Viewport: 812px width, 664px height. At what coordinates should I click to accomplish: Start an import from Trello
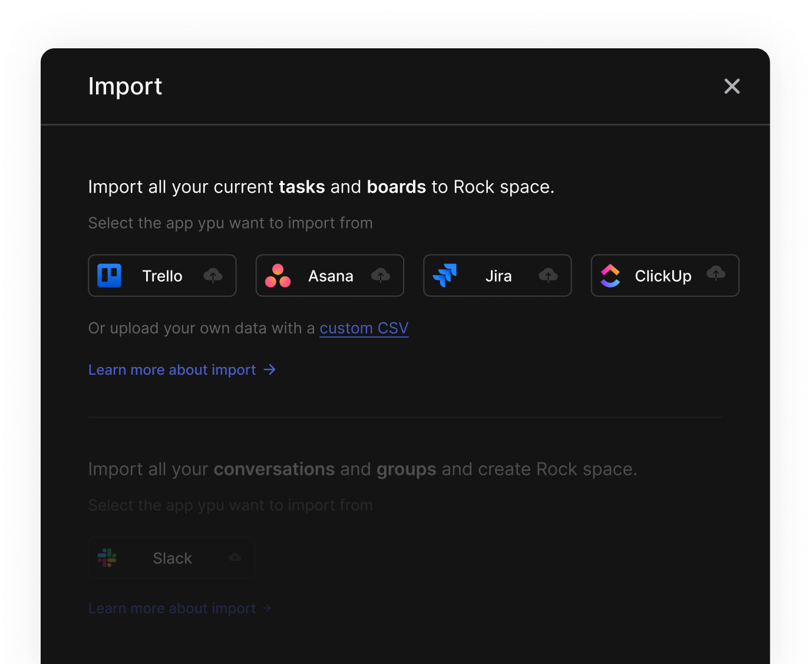pos(161,275)
